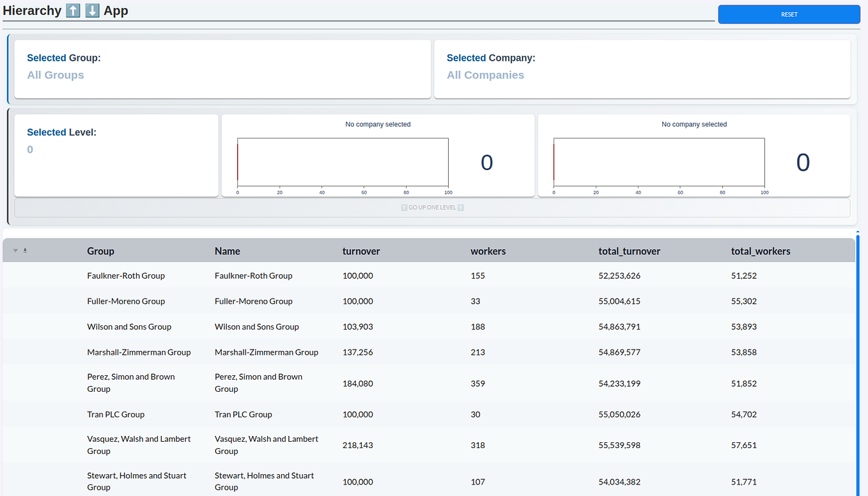Sort by the total_turnover column header
Image resolution: width=868 pixels, height=496 pixels.
click(x=630, y=251)
